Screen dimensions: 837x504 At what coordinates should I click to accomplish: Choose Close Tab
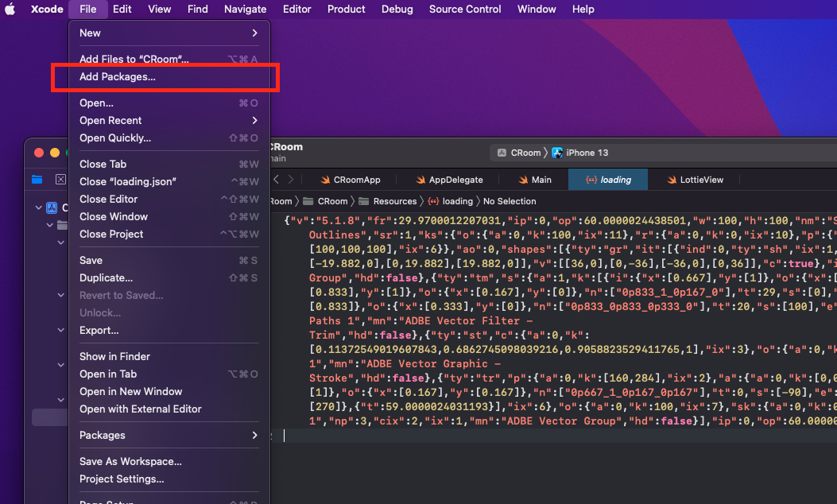[x=169, y=165]
